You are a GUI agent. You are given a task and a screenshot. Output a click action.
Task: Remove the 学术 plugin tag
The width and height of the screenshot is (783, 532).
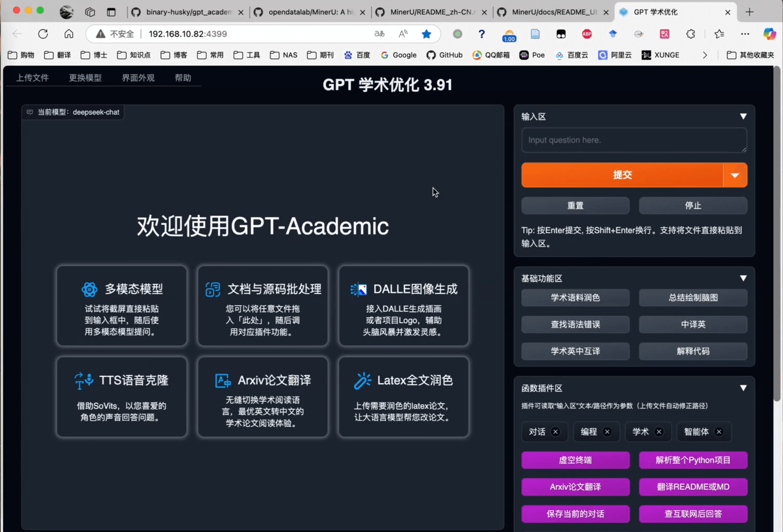tap(659, 432)
